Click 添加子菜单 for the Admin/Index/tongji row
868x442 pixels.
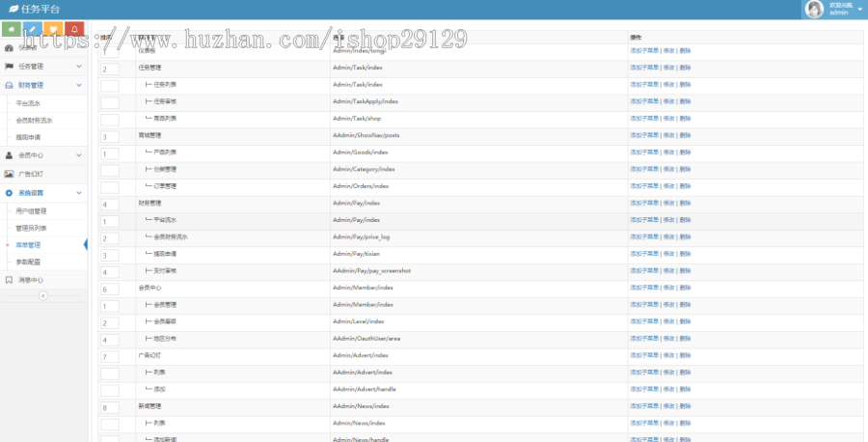point(643,50)
